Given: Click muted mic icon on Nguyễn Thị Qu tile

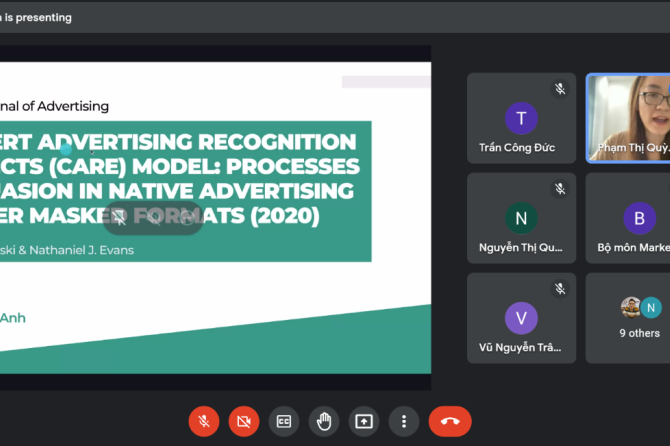Looking at the screenshot, I should coord(561,188).
